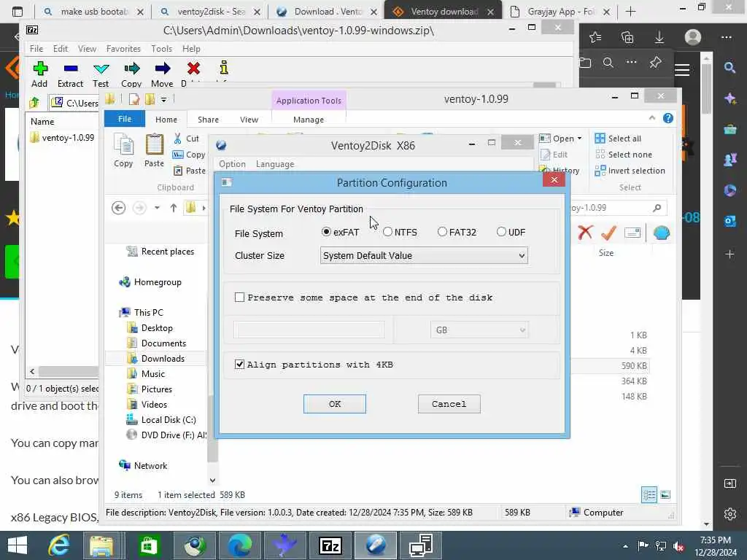Image resolution: width=747 pixels, height=560 pixels.
Task: Open the Favorites menu in 7-Zip
Action: point(123,49)
